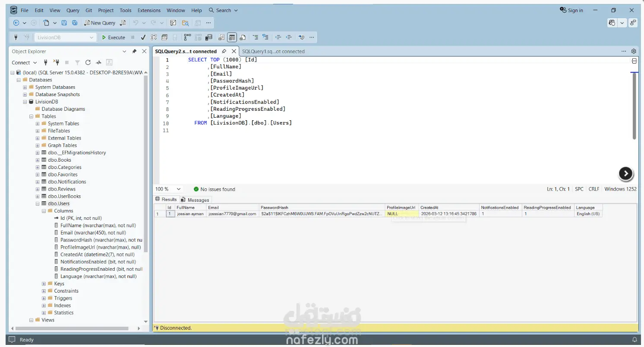Viewport: 644px width, 347px height.
Task: Click the Database Engine Query icon beside New Query
Action: click(x=123, y=23)
